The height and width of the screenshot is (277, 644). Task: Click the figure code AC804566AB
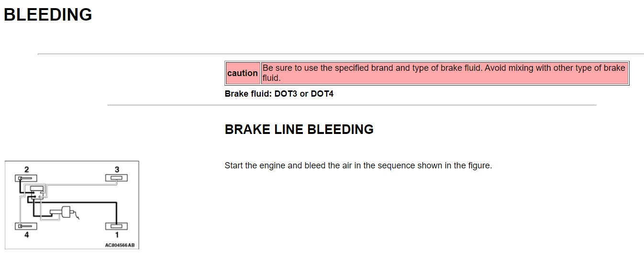120,245
